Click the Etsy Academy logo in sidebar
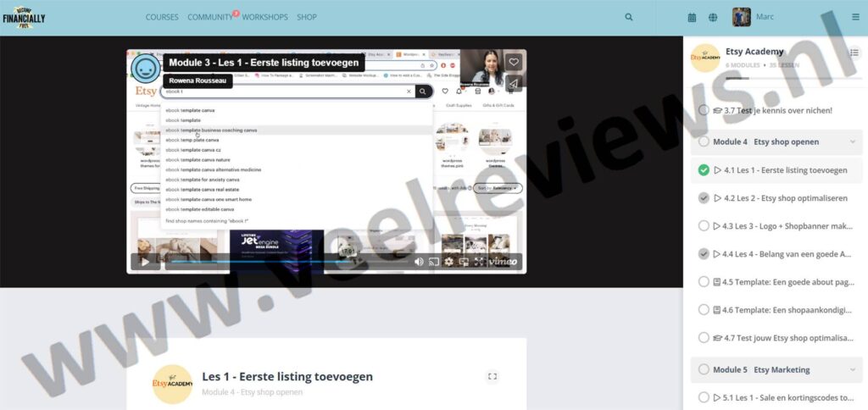This screenshot has height=410, width=868. (x=705, y=58)
